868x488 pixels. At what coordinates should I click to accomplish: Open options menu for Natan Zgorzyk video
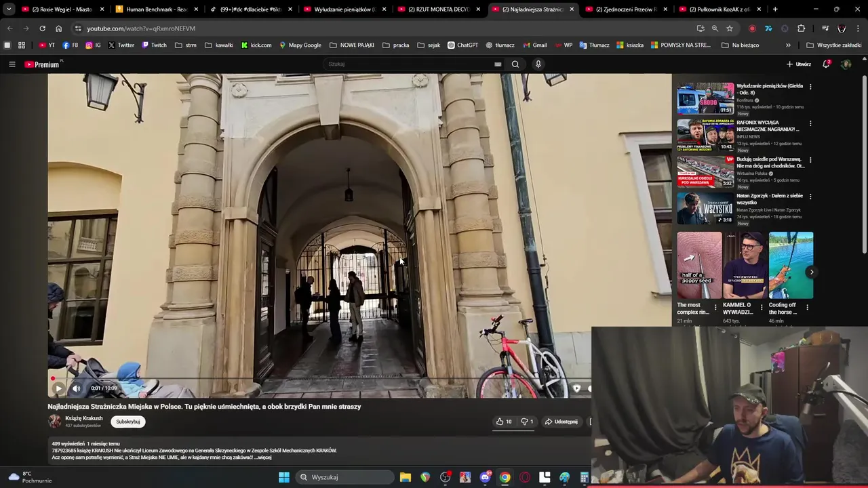(810, 197)
